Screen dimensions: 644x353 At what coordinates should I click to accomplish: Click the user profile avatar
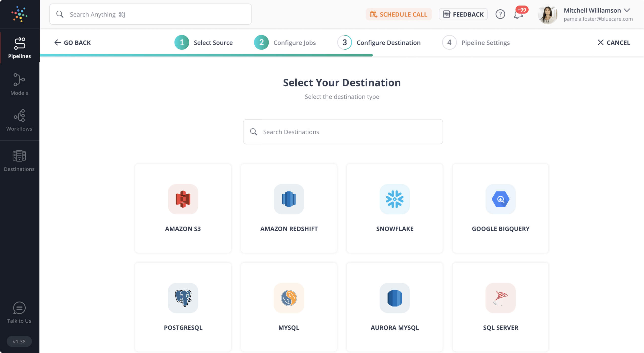(x=548, y=15)
